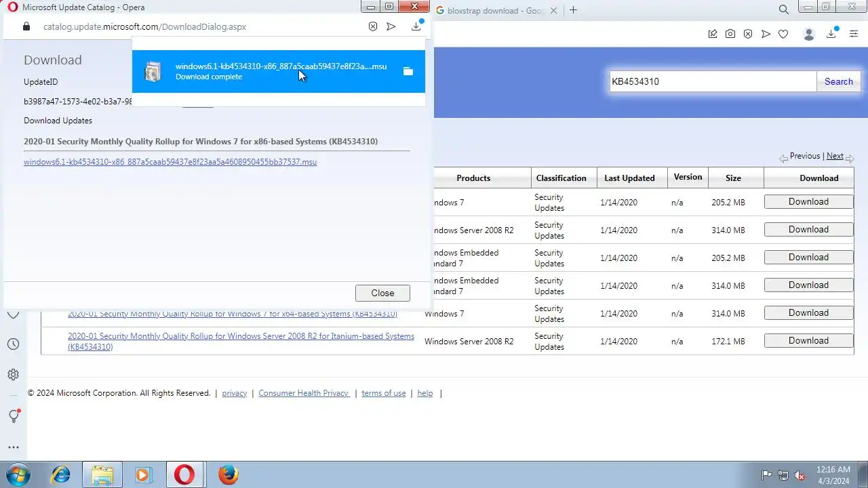
Task: Download the Windows Server 2008 R2 314.0 MB update
Action: (x=808, y=230)
